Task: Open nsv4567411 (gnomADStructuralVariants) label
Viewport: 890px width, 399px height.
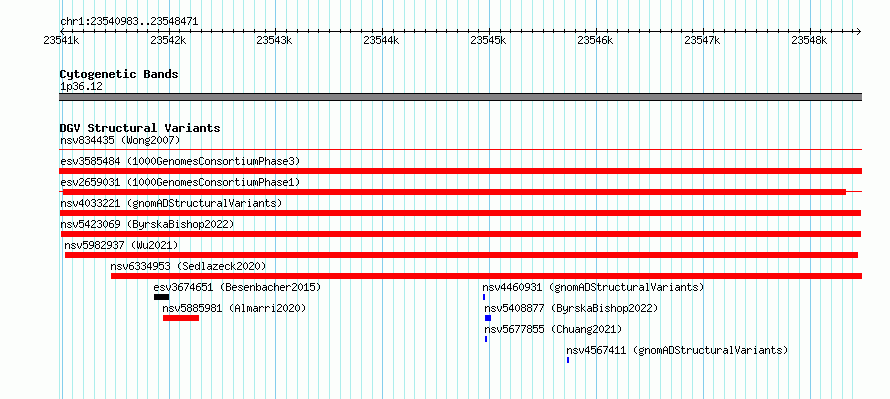Action: (x=677, y=350)
